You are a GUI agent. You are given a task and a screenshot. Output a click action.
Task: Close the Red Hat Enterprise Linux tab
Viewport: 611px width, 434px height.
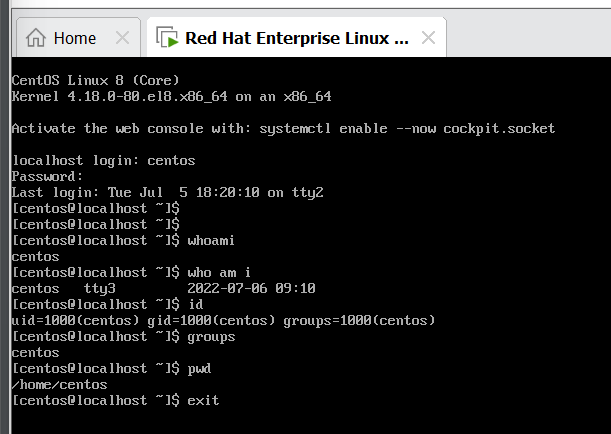coord(428,38)
